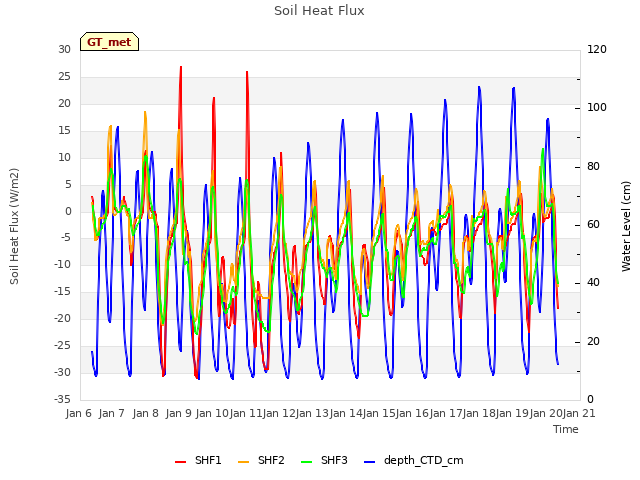Click the Jan 18 x-axis tick label

point(479,413)
